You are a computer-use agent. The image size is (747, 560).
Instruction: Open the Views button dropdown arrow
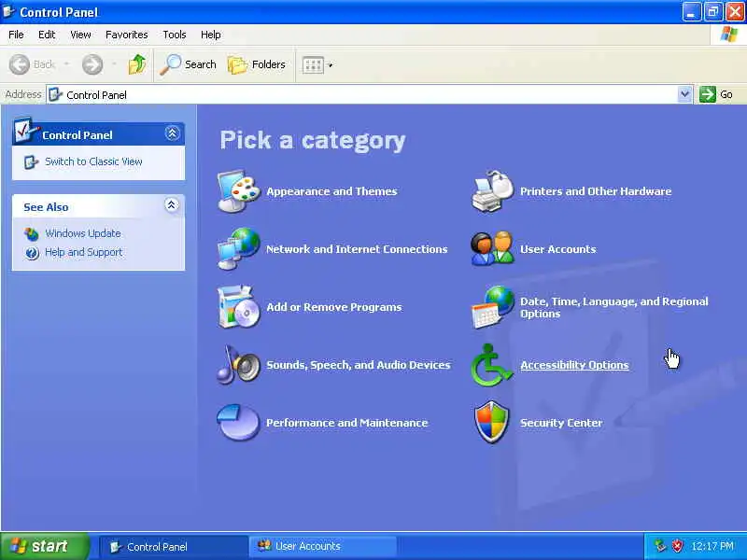click(x=331, y=65)
